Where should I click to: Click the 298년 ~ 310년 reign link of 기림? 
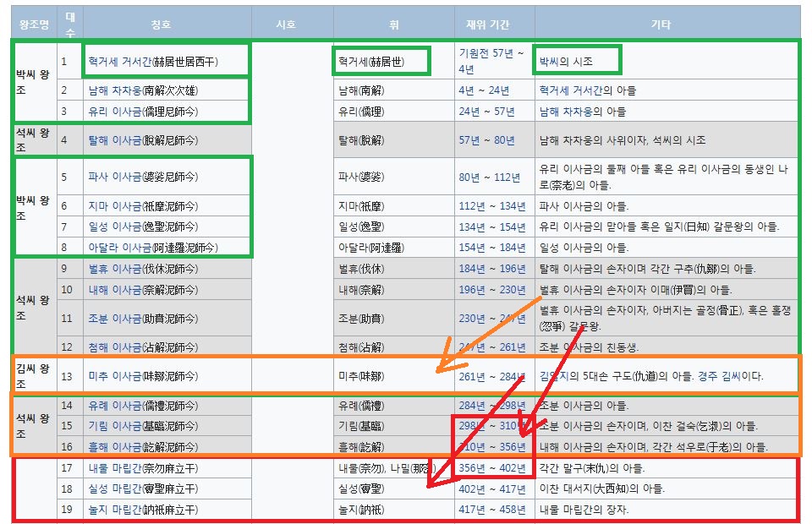pyautogui.click(x=488, y=424)
